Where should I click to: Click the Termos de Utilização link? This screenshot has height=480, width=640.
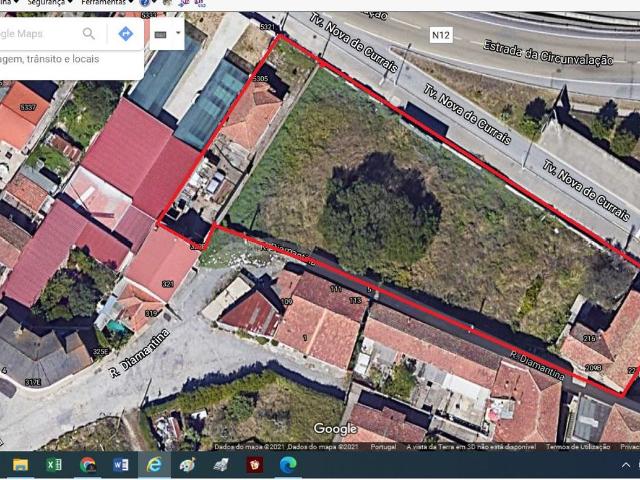click(x=578, y=447)
